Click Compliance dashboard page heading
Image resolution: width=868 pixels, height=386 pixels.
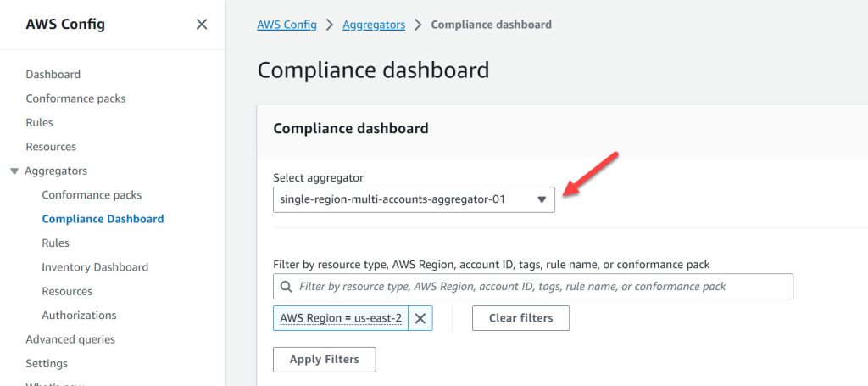click(373, 70)
